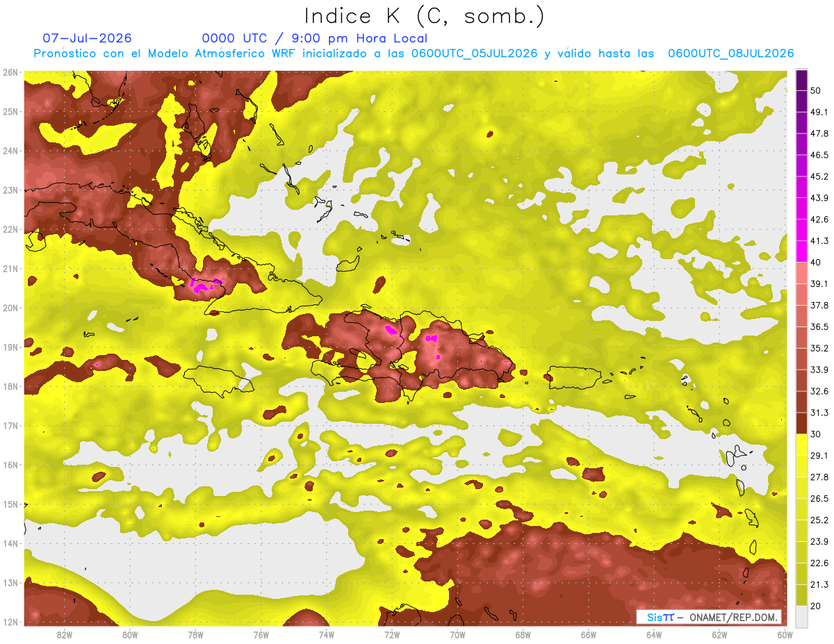Screen dimensions: 834x644
Task: Click the "26N" latitude label
Action: click(x=10, y=72)
